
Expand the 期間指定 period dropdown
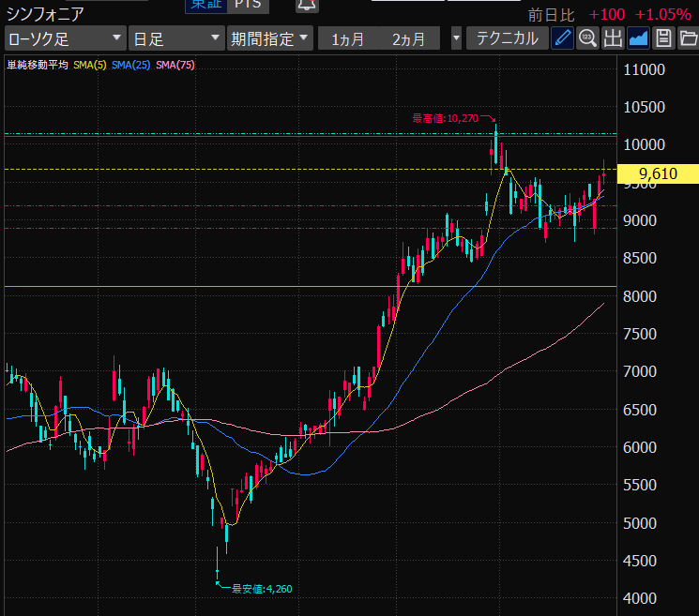[269, 38]
